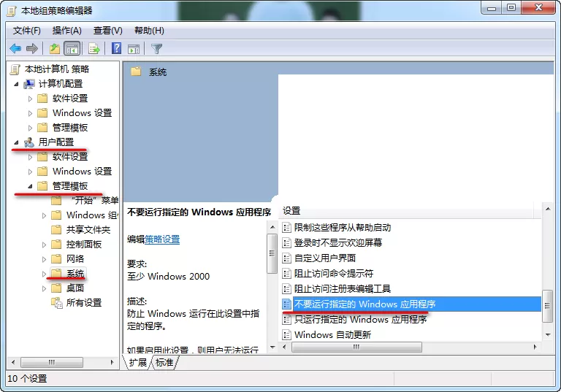This screenshot has height=392, width=561.
Task: Click the 用户配置 user icon
Action: point(29,142)
